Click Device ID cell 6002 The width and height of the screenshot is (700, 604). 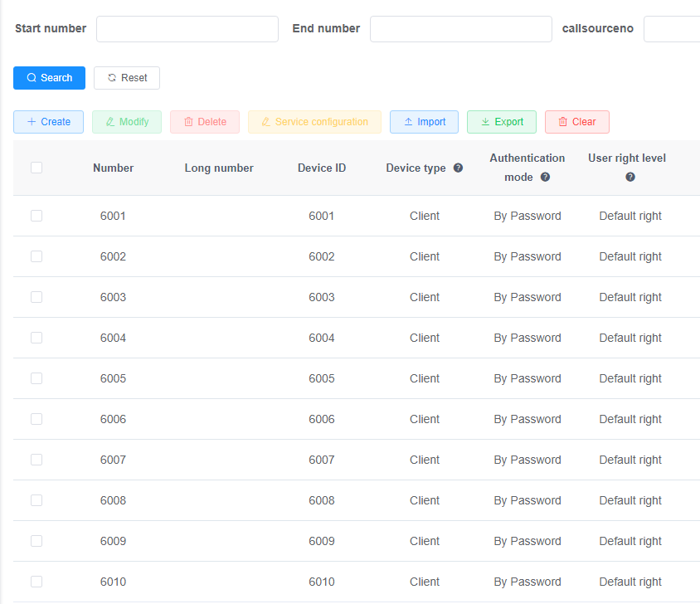coord(322,256)
